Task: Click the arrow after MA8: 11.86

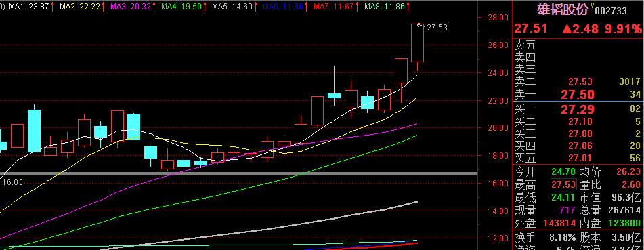Action: click(408, 7)
